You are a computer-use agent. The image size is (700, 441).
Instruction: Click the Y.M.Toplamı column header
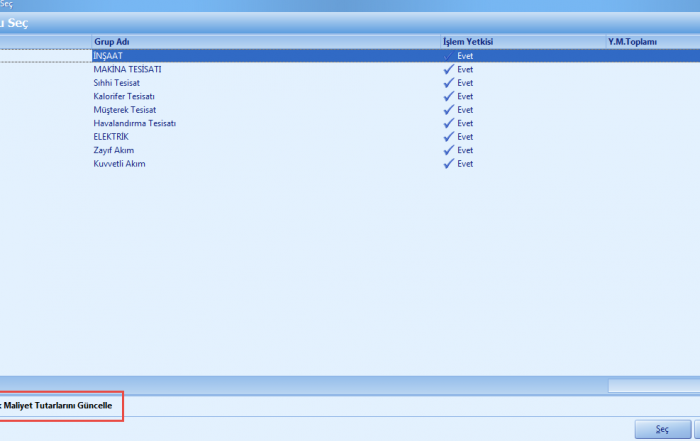coord(632,42)
